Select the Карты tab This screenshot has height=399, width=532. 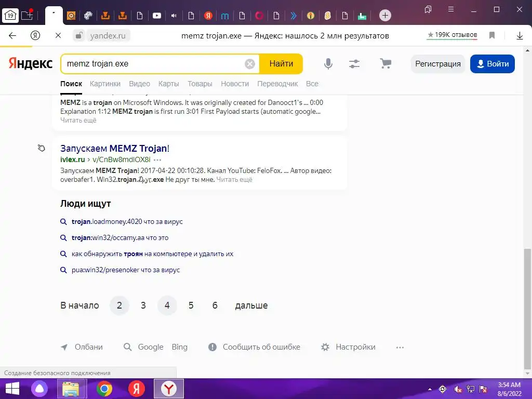click(169, 84)
